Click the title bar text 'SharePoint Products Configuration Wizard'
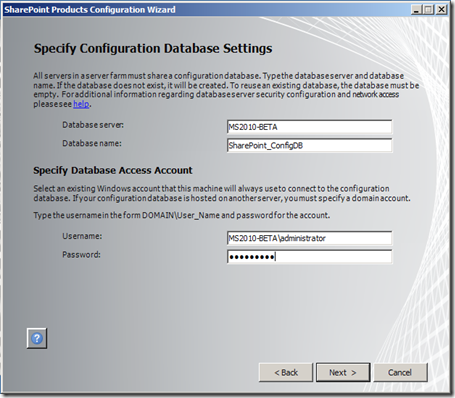The image size is (455, 398). 90,10
